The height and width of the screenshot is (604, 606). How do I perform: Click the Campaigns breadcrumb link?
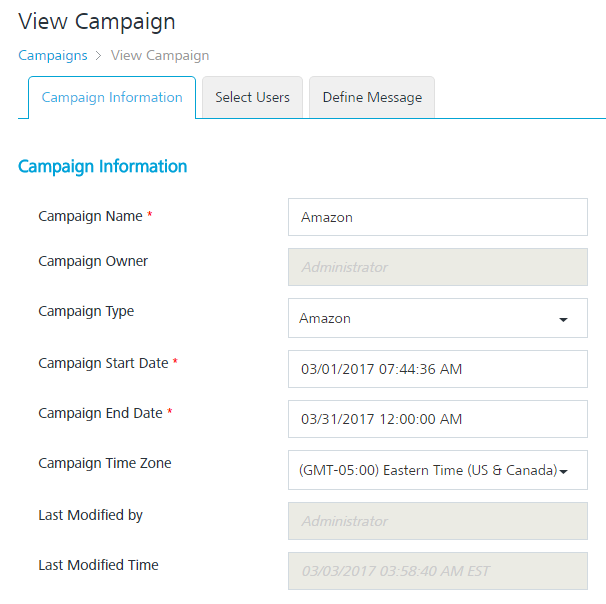pyautogui.click(x=53, y=55)
